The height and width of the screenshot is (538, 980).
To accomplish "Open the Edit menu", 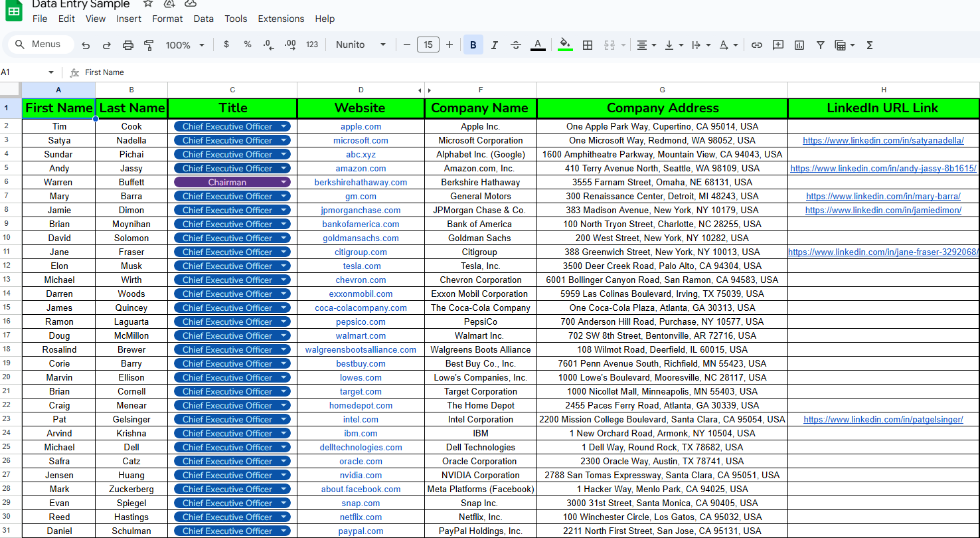I will (66, 19).
